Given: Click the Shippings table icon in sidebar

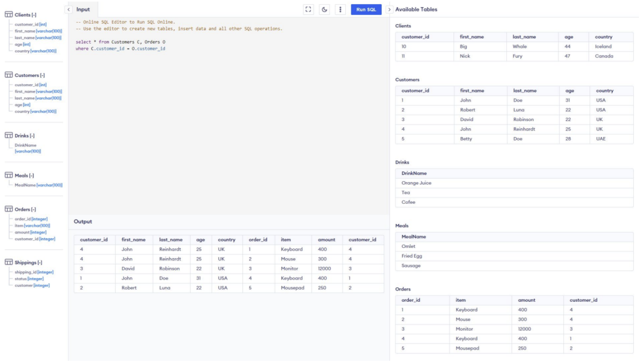Looking at the screenshot, I should (x=8, y=262).
